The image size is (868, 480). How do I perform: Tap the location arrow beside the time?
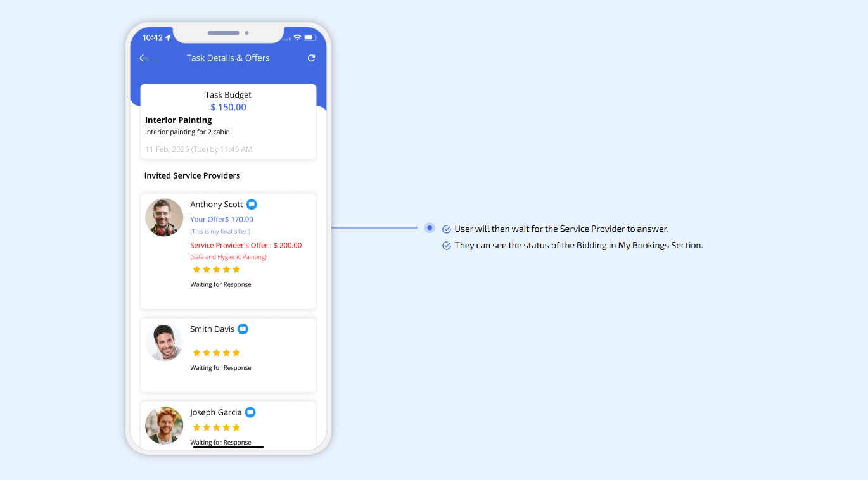point(168,38)
